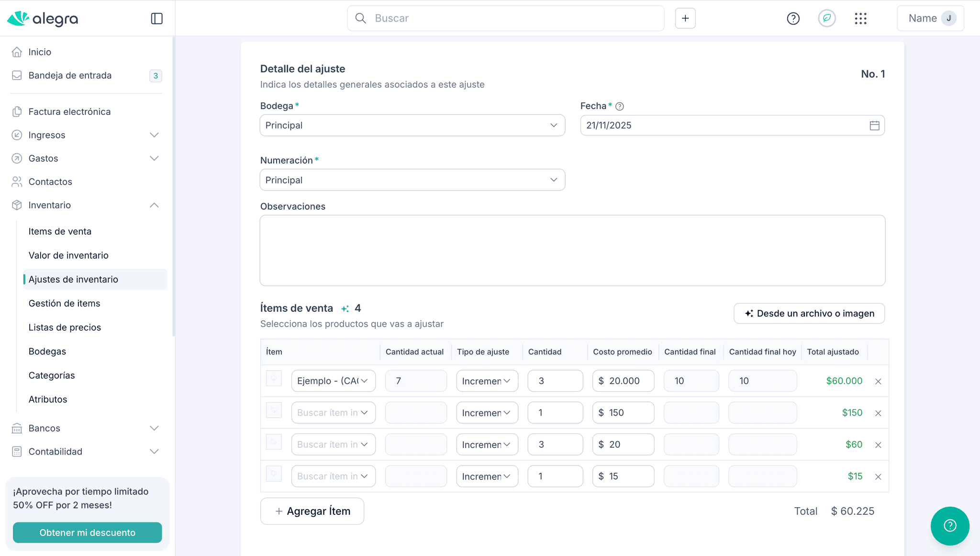Delete the $15 item row
This screenshot has height=556, width=980.
click(x=878, y=477)
